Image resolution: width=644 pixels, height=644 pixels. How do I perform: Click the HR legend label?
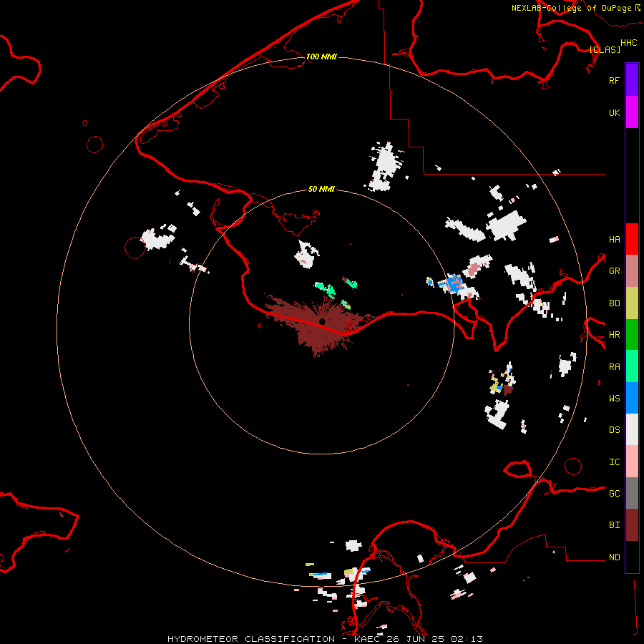coord(614,335)
